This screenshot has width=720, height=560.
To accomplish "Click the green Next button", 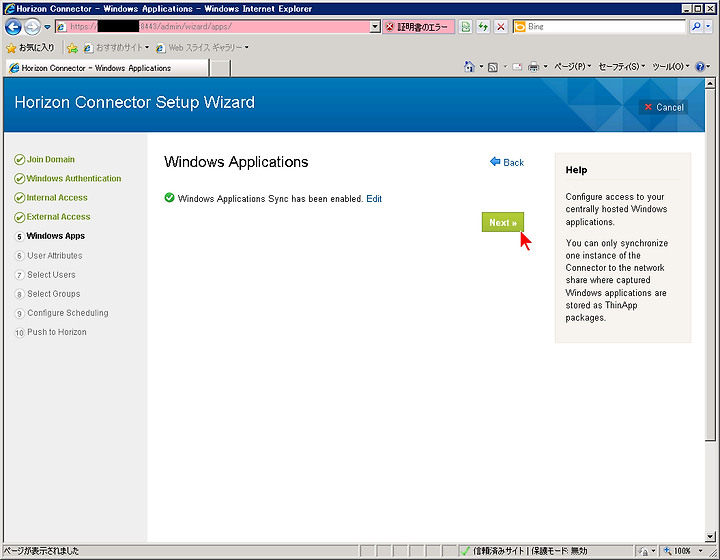I will [x=503, y=222].
